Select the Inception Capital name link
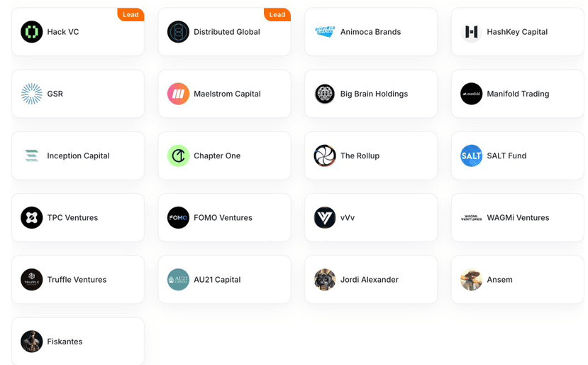588x365 pixels. 78,156
